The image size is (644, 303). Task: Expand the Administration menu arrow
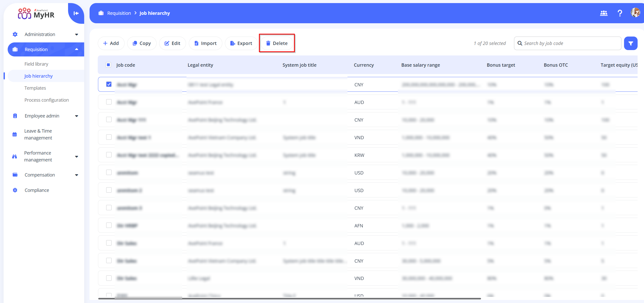[x=77, y=34]
